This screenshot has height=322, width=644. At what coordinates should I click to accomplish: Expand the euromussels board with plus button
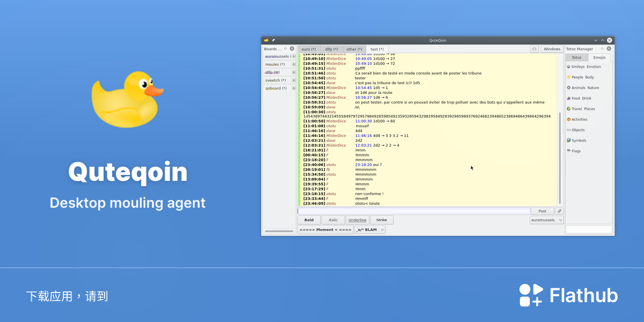pos(294,56)
